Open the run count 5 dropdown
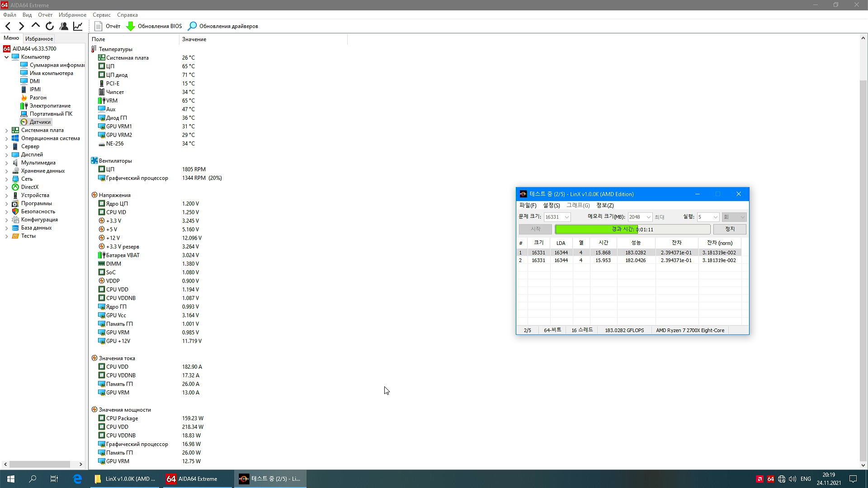Screen dimensions: 868x488 [715, 217]
